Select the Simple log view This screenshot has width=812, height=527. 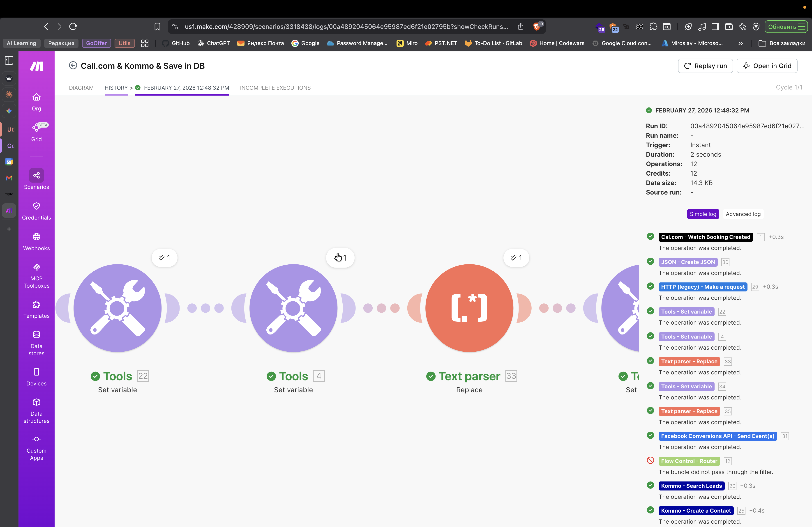[x=702, y=214]
